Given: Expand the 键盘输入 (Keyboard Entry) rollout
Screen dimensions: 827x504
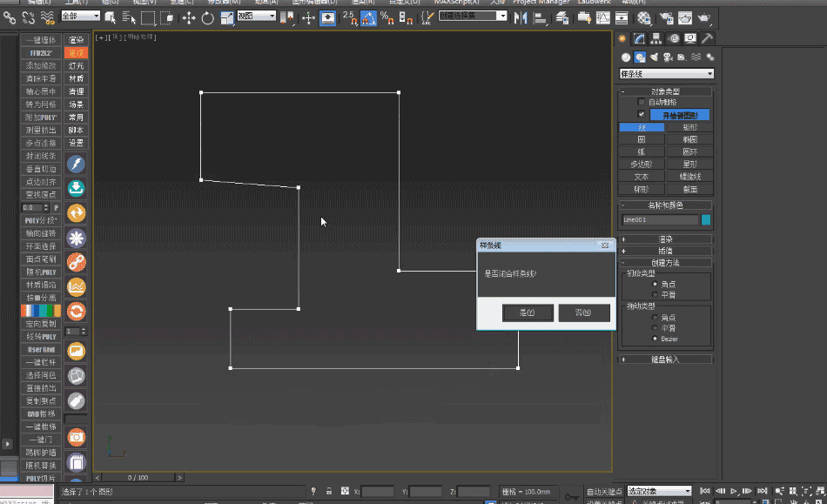Looking at the screenshot, I should (666, 359).
